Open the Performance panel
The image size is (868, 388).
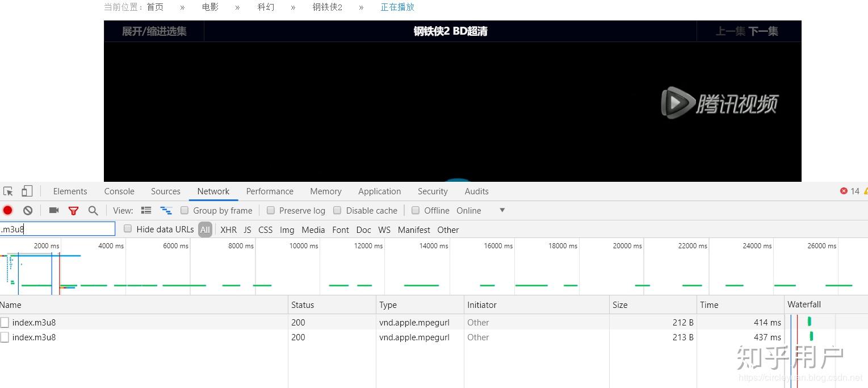270,191
